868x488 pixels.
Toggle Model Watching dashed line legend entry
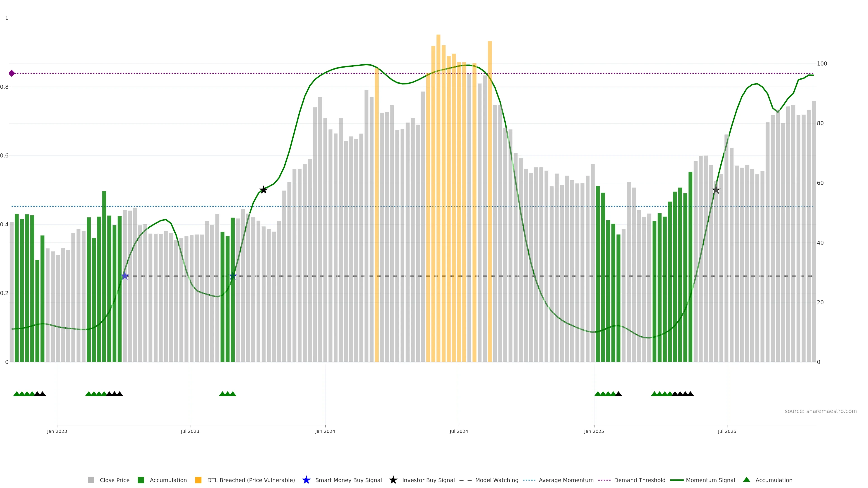coord(496,480)
